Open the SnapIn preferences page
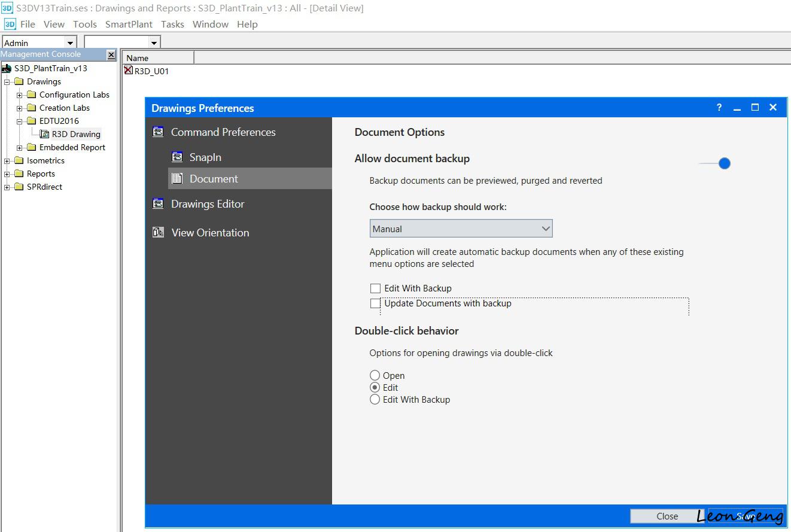 (205, 157)
